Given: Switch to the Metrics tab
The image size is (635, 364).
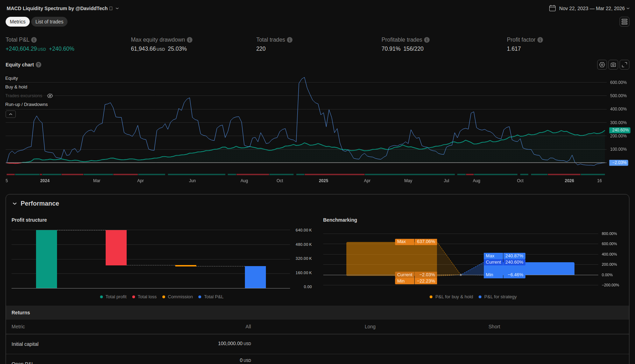Looking at the screenshot, I should click(17, 22).
